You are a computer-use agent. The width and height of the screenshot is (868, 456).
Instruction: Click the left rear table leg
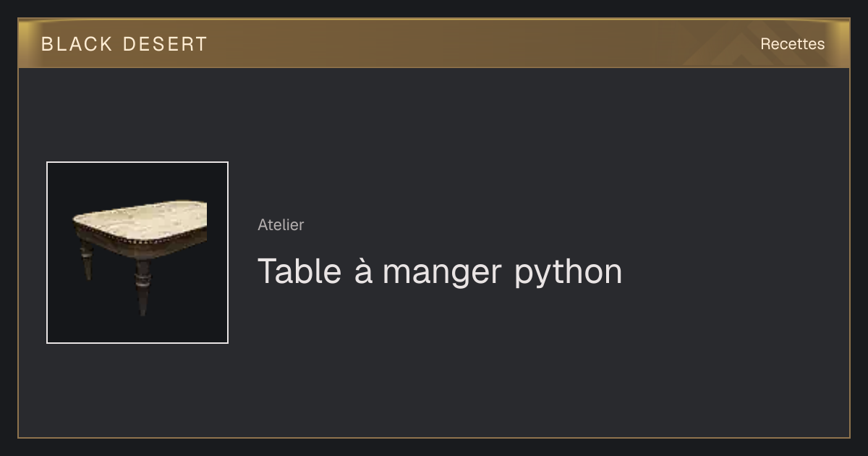[87, 261]
